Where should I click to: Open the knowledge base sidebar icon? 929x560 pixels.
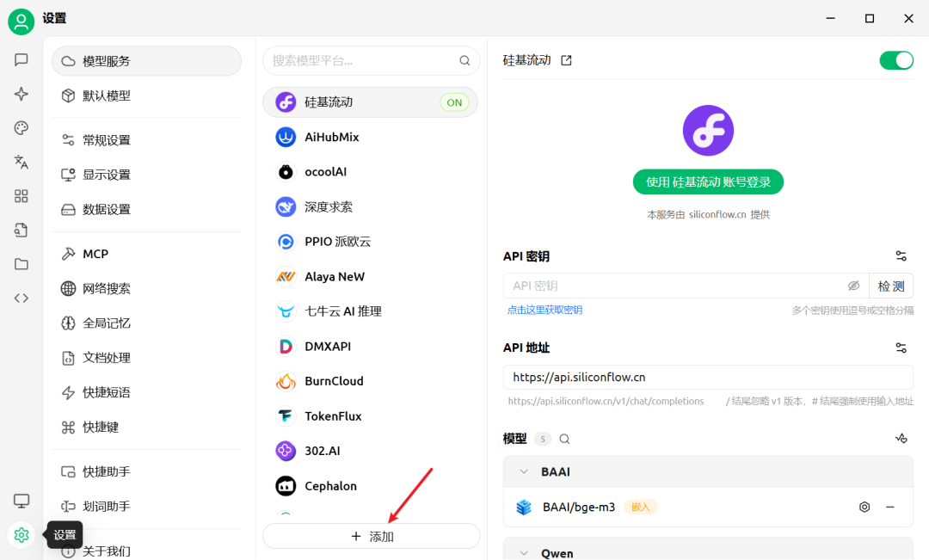[22, 230]
